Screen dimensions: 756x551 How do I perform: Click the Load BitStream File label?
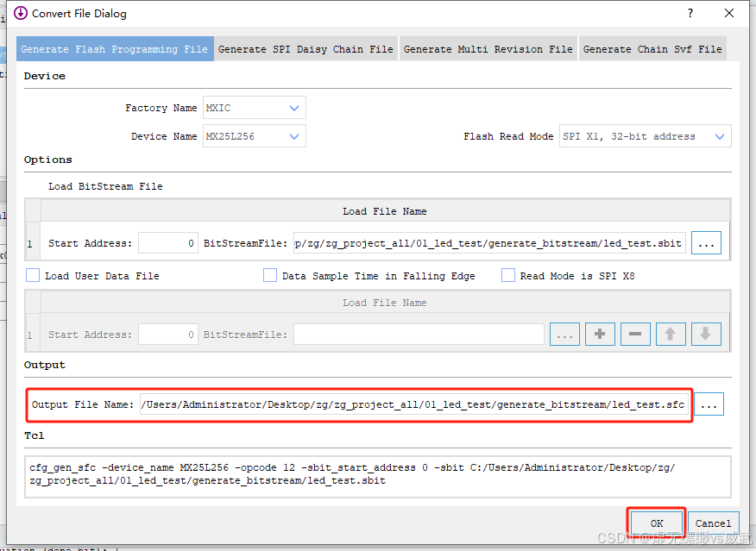[105, 186]
